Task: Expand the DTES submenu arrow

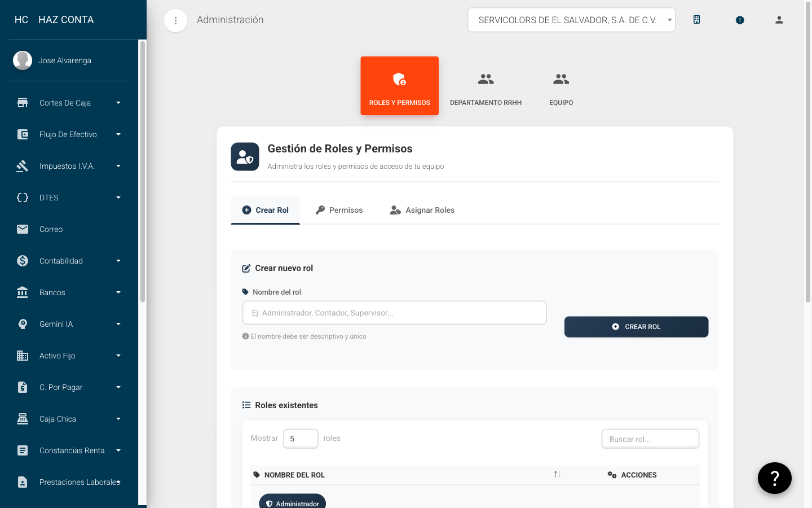Action: click(118, 198)
